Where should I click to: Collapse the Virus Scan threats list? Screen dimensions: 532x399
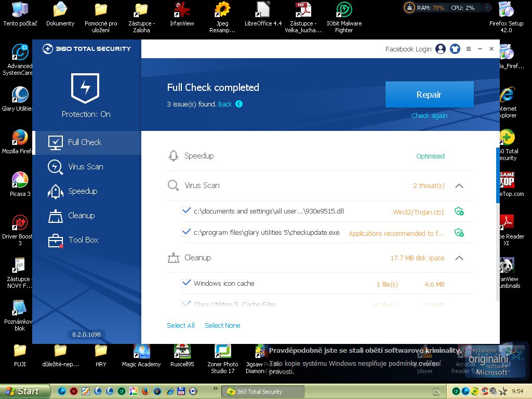pos(459,185)
